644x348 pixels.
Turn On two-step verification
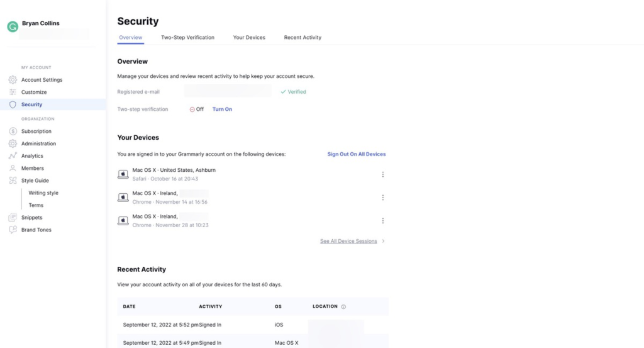tap(222, 109)
